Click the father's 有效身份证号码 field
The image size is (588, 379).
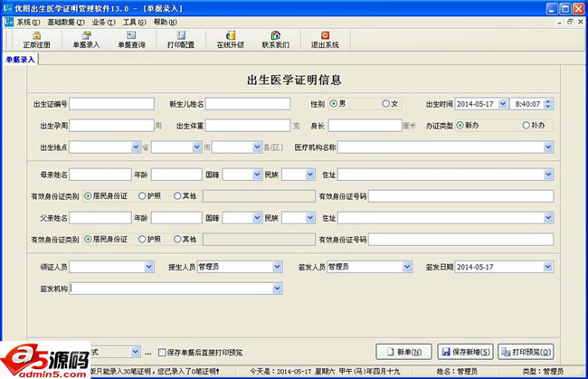[460, 240]
